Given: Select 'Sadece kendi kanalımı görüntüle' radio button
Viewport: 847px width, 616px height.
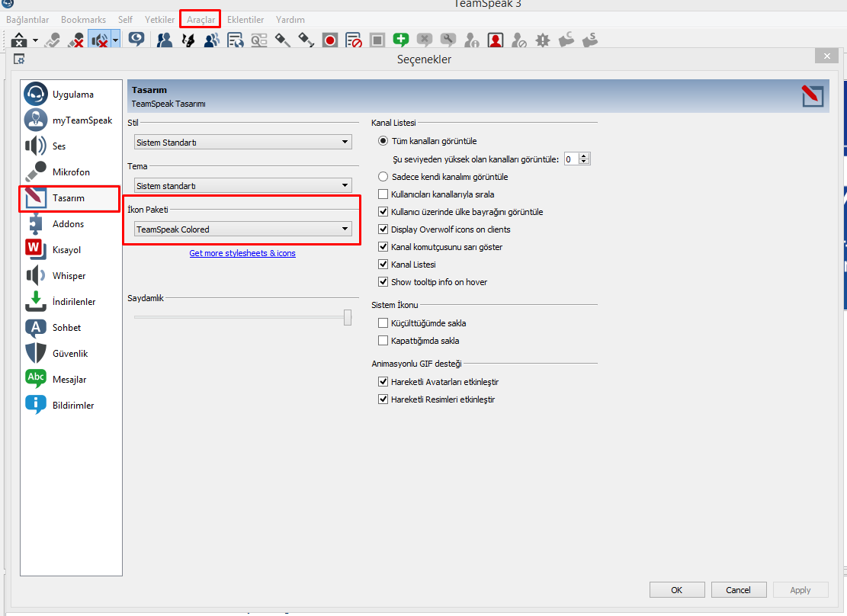Looking at the screenshot, I should coord(383,177).
